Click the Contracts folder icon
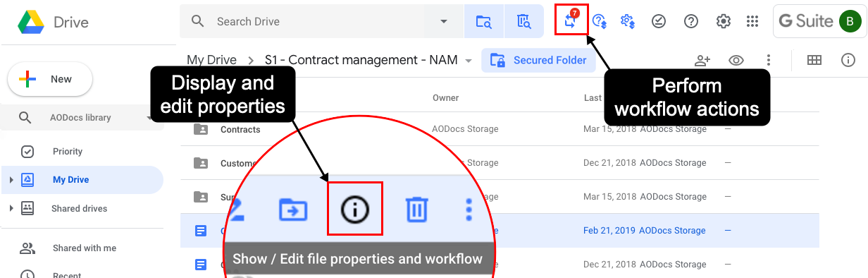Viewport: 868px width, 278px height. pyautogui.click(x=201, y=129)
